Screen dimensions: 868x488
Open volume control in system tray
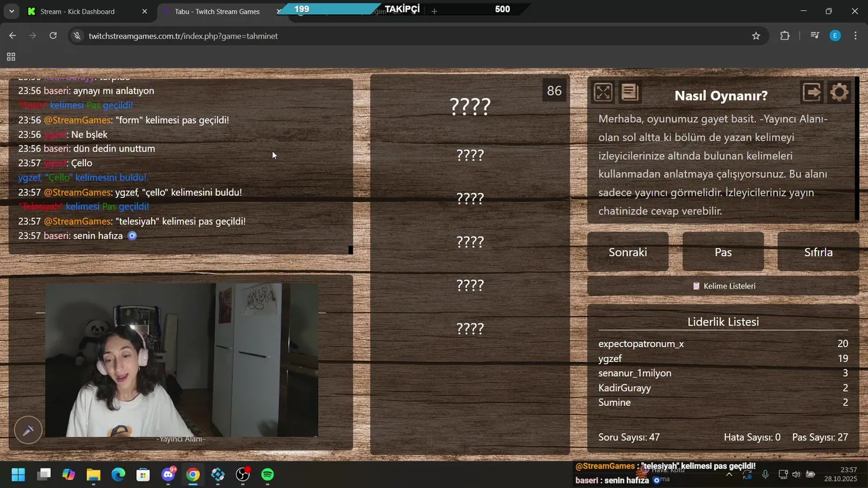point(796,474)
